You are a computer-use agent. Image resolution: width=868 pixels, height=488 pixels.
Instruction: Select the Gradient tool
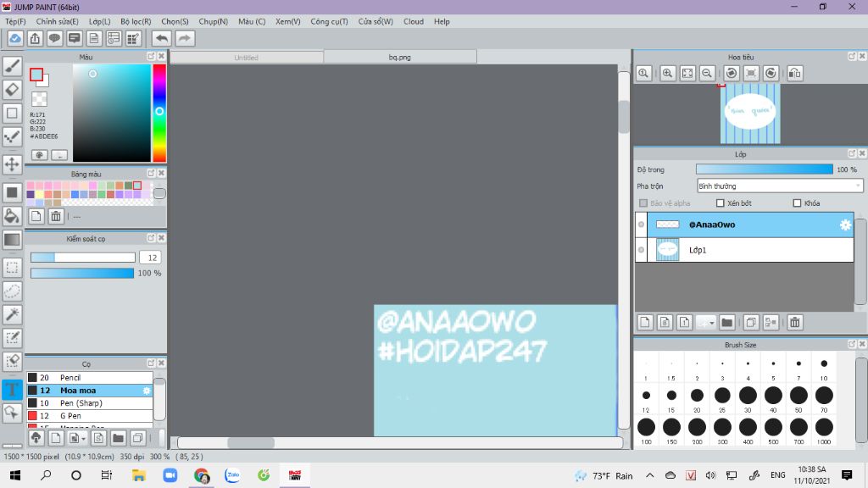pos(12,240)
